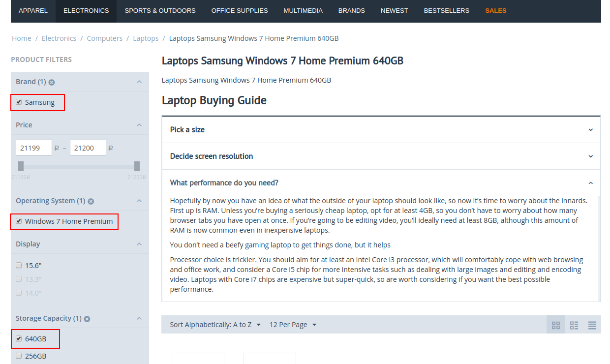Click the minimum price slider handle
Screen dimensions: 610x364
(21, 166)
